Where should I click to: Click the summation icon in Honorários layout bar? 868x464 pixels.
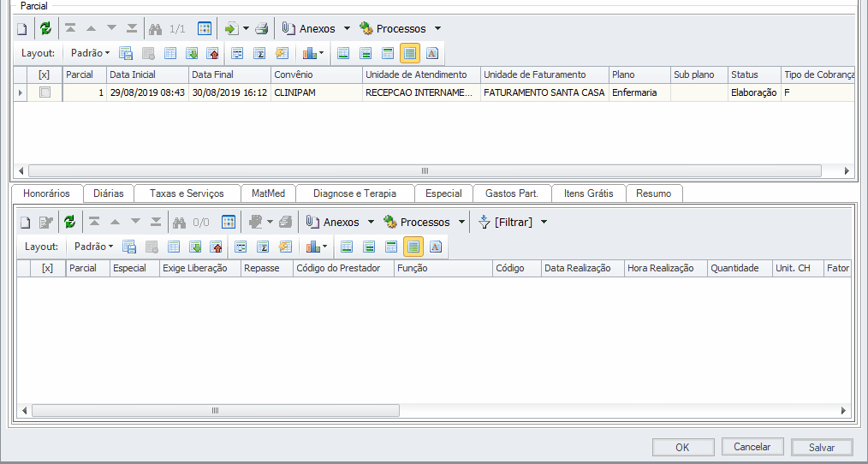pos(263,247)
